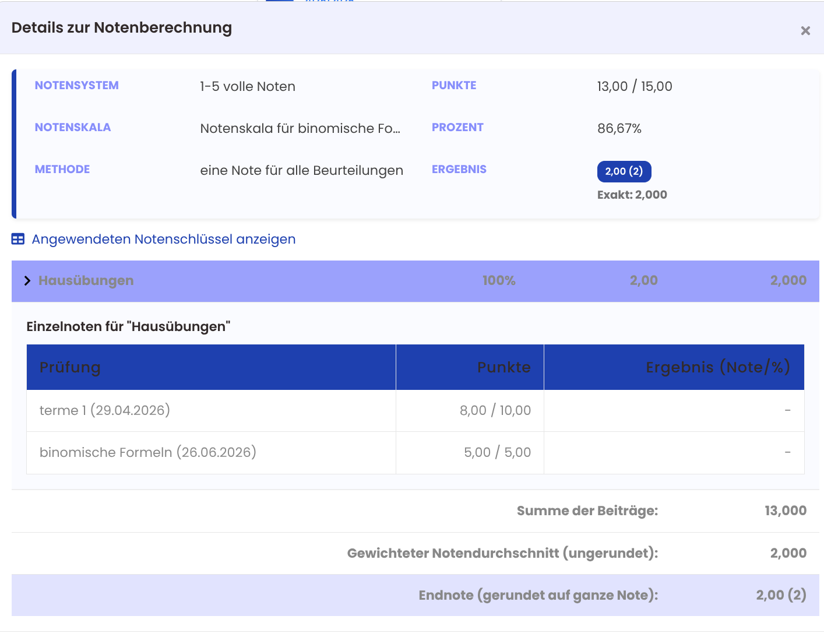Expand the Hausübungen row chevron
824x644 pixels.
coord(27,281)
